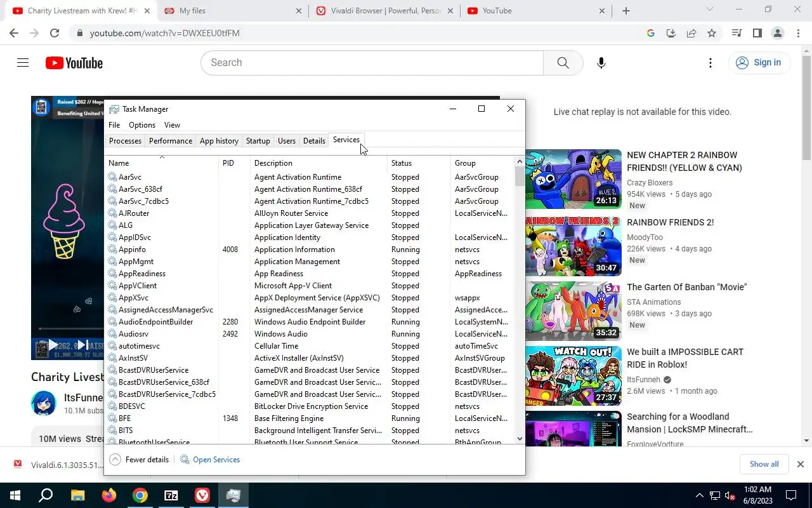
Task: Click the share page icon in address bar
Action: (x=691, y=33)
